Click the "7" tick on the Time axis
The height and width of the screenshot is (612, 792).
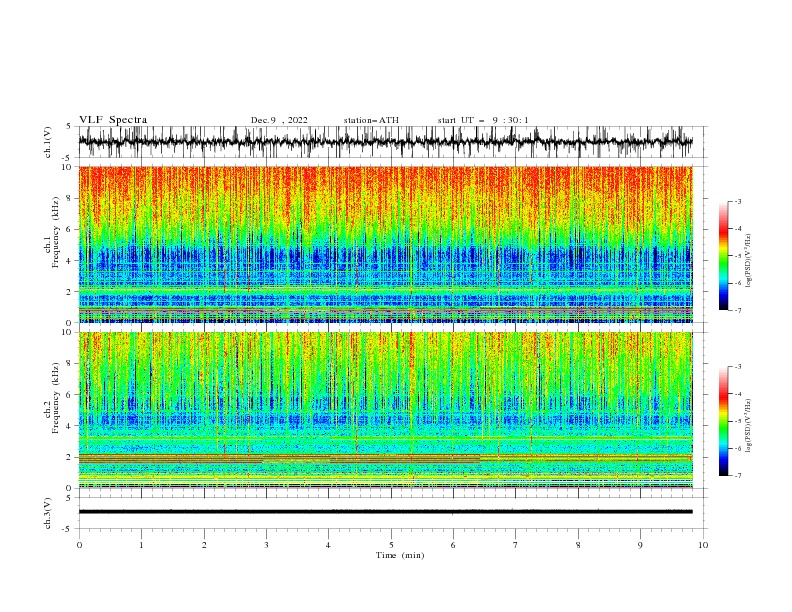point(516,545)
